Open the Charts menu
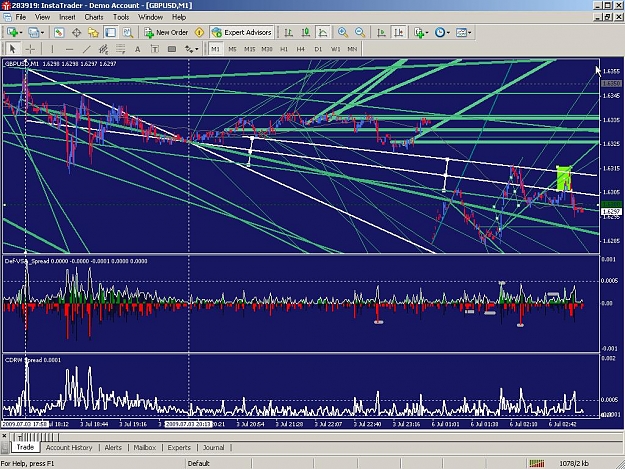This screenshot has width=625, height=469. [x=94, y=17]
